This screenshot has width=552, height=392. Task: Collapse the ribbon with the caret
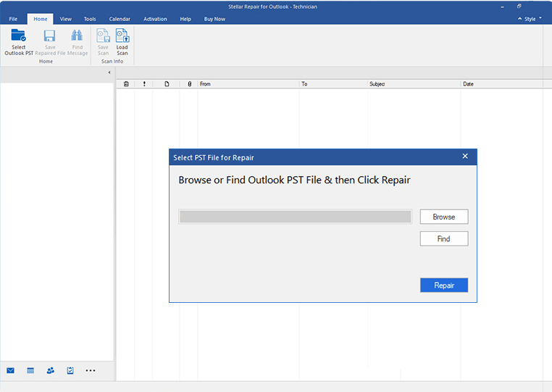(521, 19)
